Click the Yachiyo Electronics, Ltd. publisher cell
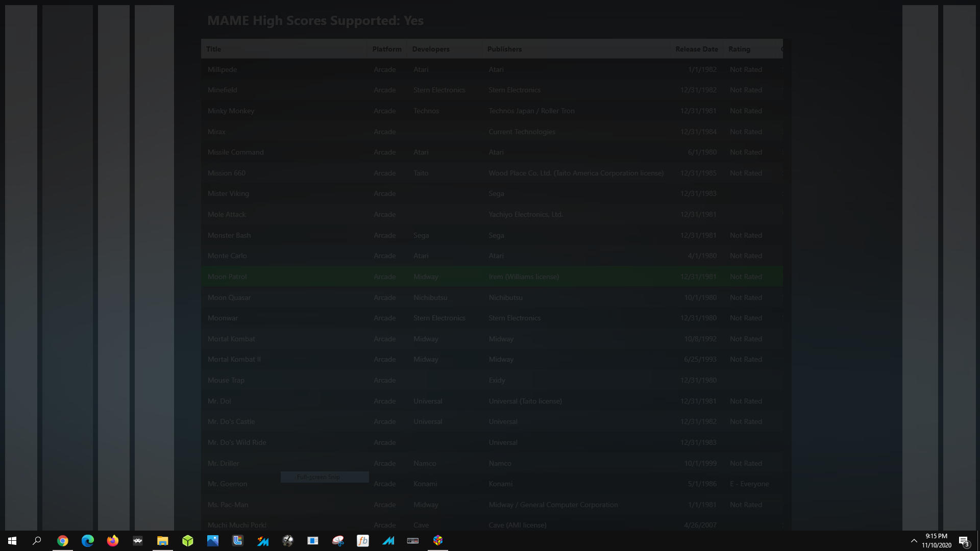The image size is (980, 551). click(526, 214)
